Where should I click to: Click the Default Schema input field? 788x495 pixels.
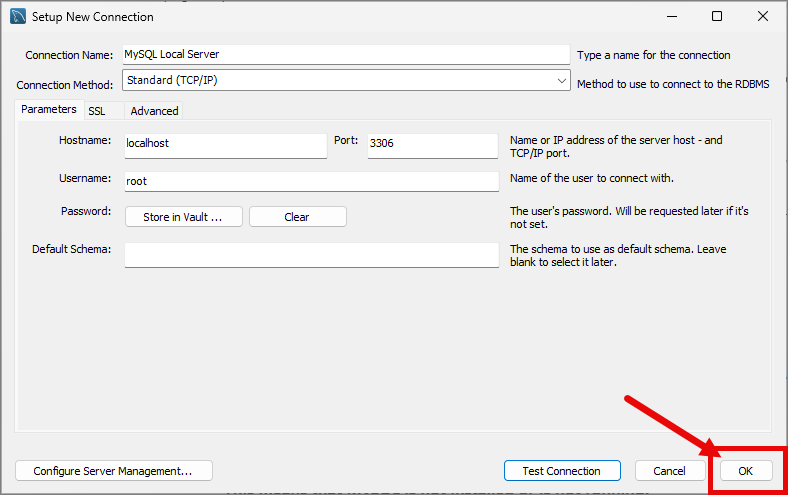312,255
